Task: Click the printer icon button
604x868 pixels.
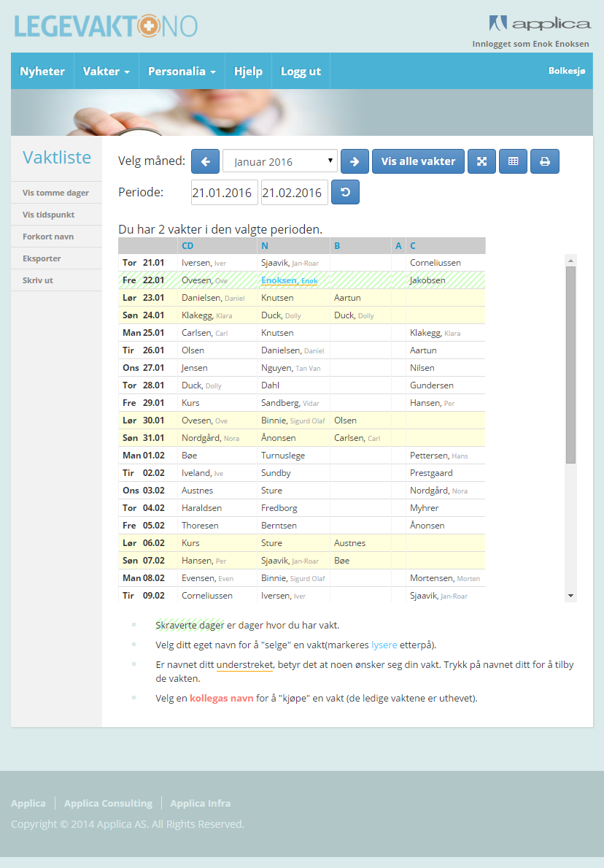Action: [x=545, y=161]
